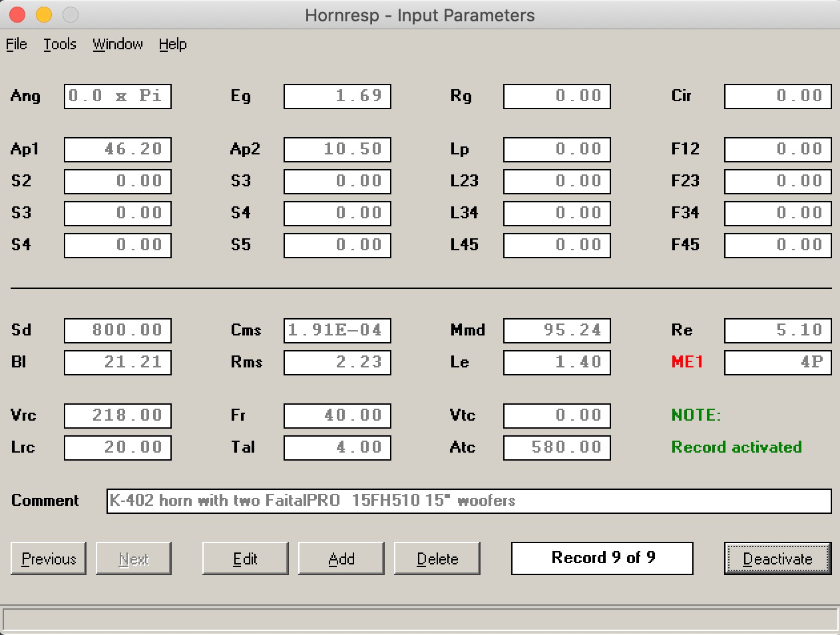Click the Rg value field
Image resolution: width=840 pixels, height=635 pixels.
click(557, 96)
